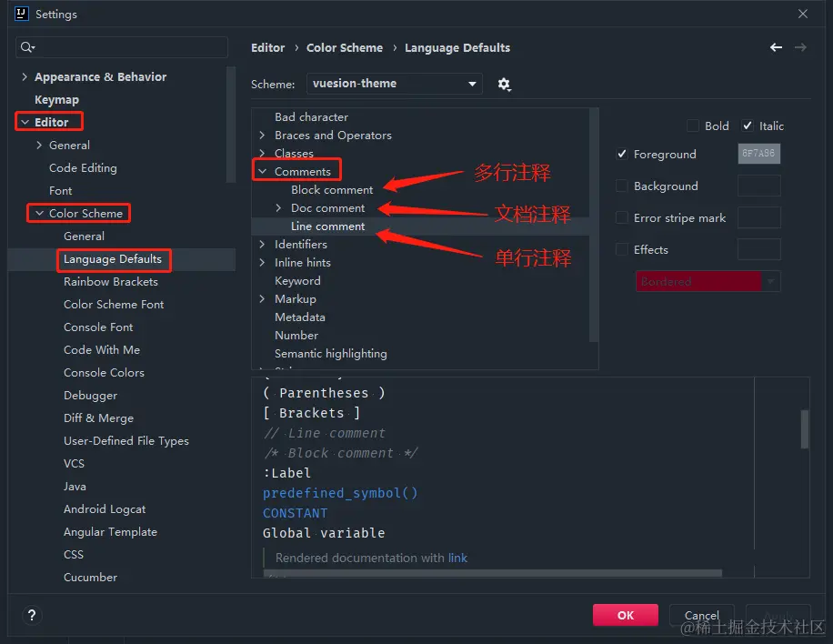This screenshot has height=644, width=833.
Task: Open Color Scheme Font page
Action: pyautogui.click(x=114, y=305)
